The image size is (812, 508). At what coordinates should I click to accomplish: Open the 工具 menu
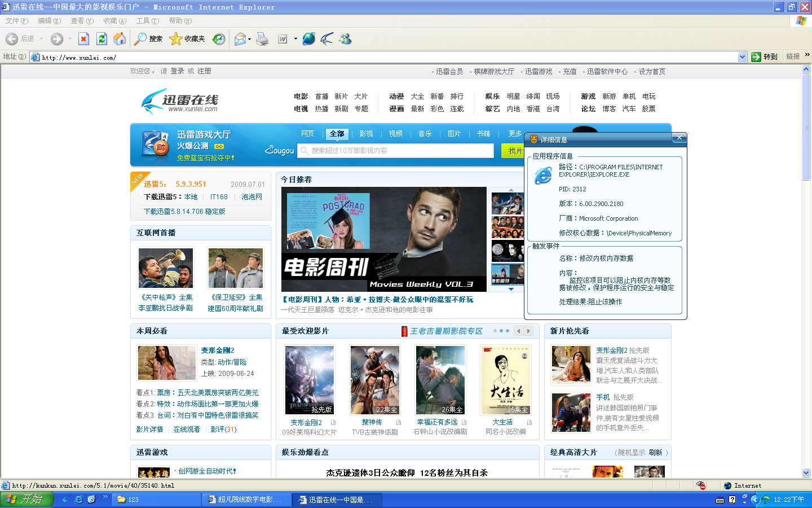pos(147,21)
